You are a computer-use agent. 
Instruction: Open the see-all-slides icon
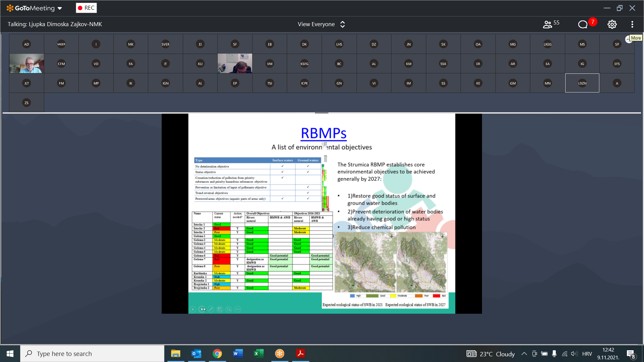(220, 309)
